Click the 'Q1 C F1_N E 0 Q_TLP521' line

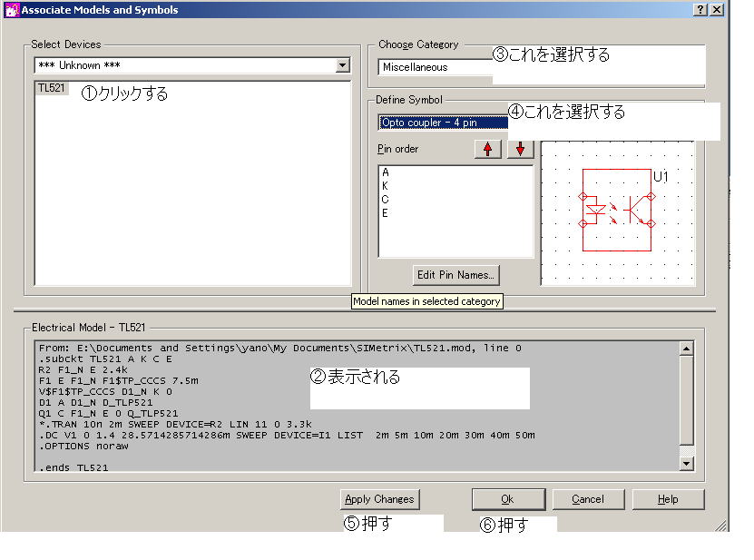(x=108, y=413)
